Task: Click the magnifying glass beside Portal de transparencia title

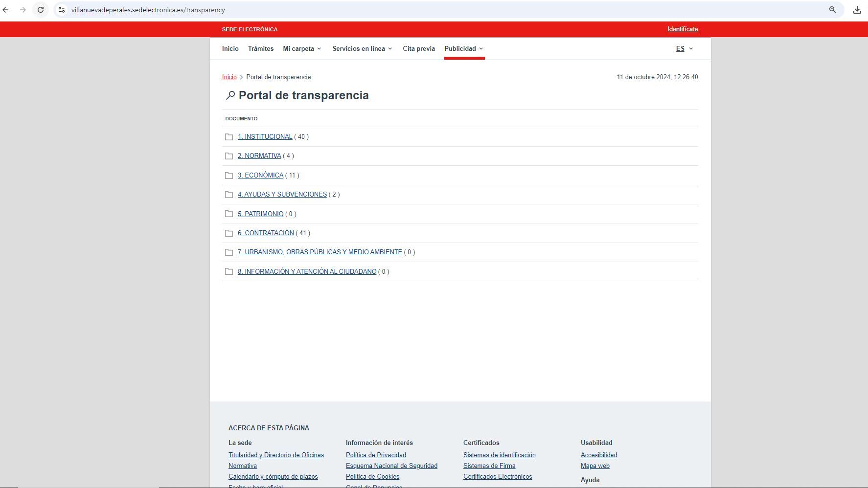Action: tap(230, 95)
